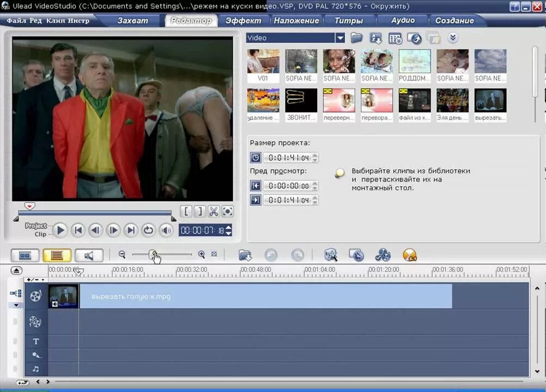Switch to the Захват step tab
The image size is (546, 392).
(132, 21)
